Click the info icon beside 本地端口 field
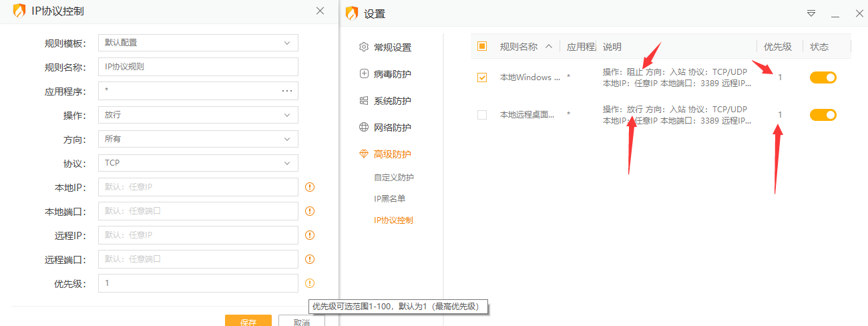This screenshot has width=868, height=326. pyautogui.click(x=310, y=211)
